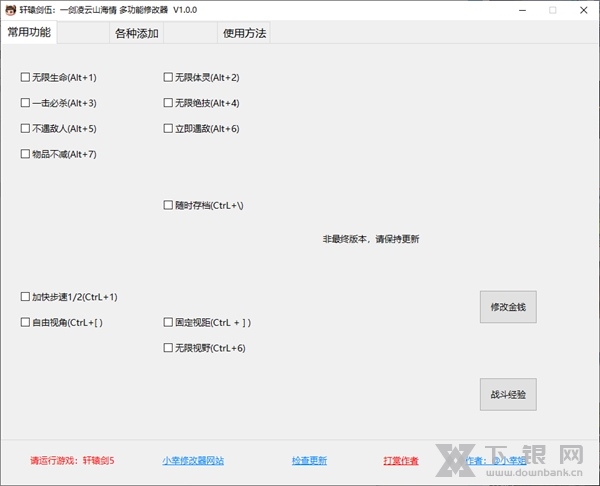Image resolution: width=600 pixels, height=486 pixels.
Task: Close the trainer window
Action: [584, 10]
